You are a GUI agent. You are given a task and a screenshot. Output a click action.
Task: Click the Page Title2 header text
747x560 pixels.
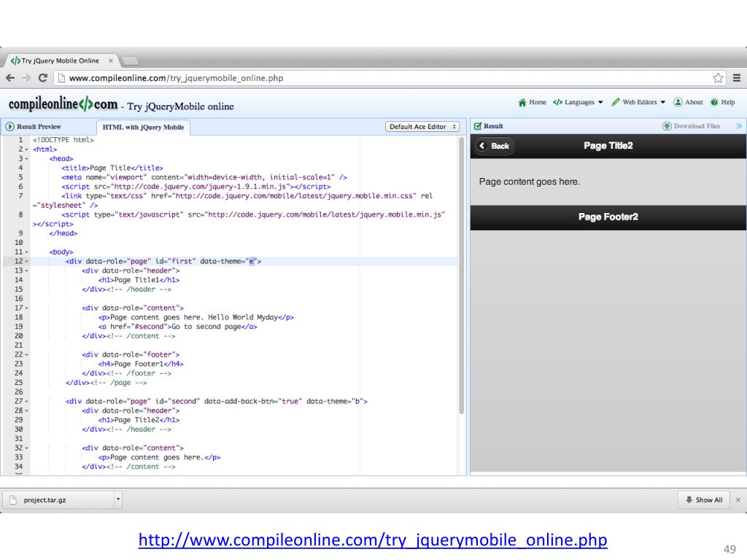tap(608, 146)
